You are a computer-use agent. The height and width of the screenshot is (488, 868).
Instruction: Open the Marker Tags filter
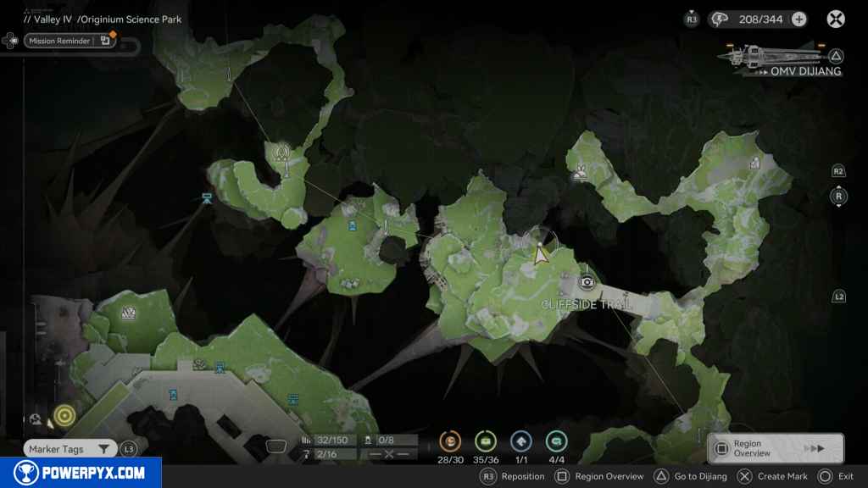(70, 449)
